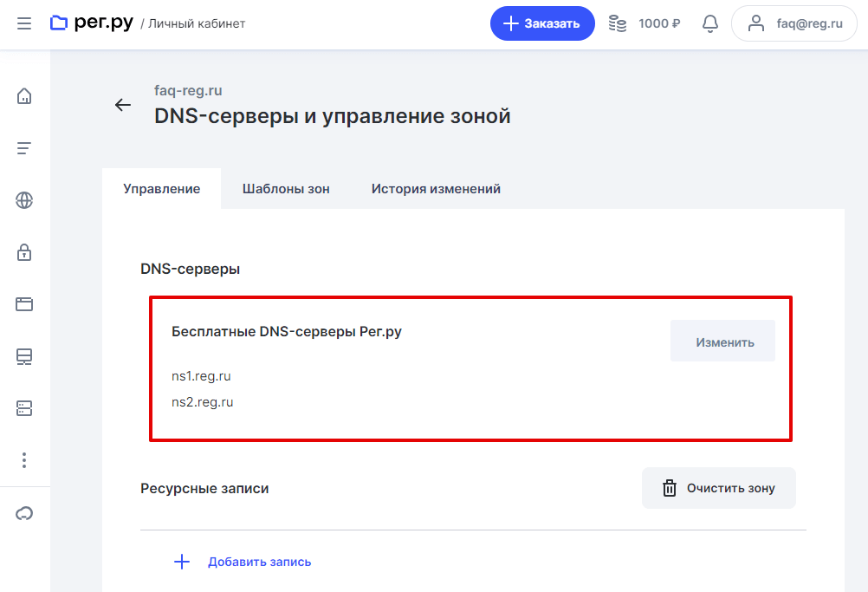This screenshot has height=592, width=868.
Task: Click the Рег.ру logo
Action: pyautogui.click(x=92, y=23)
